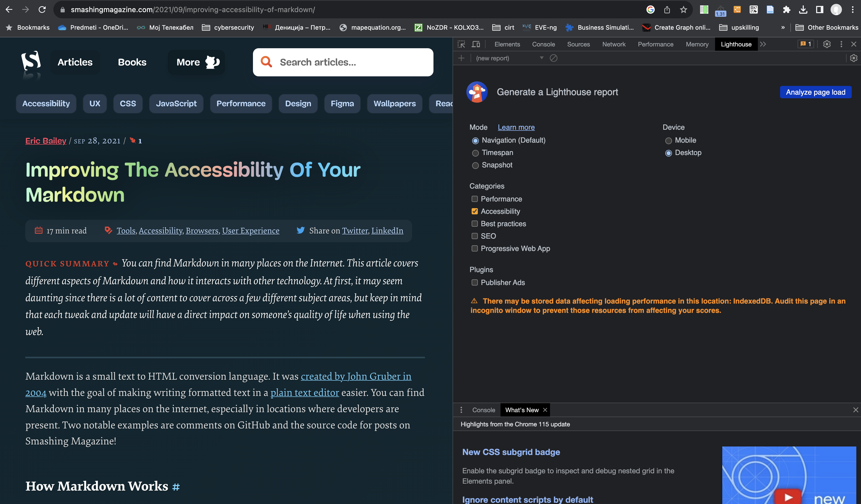Open the Learn more link
Viewport: 861px width, 504px height.
click(x=516, y=127)
